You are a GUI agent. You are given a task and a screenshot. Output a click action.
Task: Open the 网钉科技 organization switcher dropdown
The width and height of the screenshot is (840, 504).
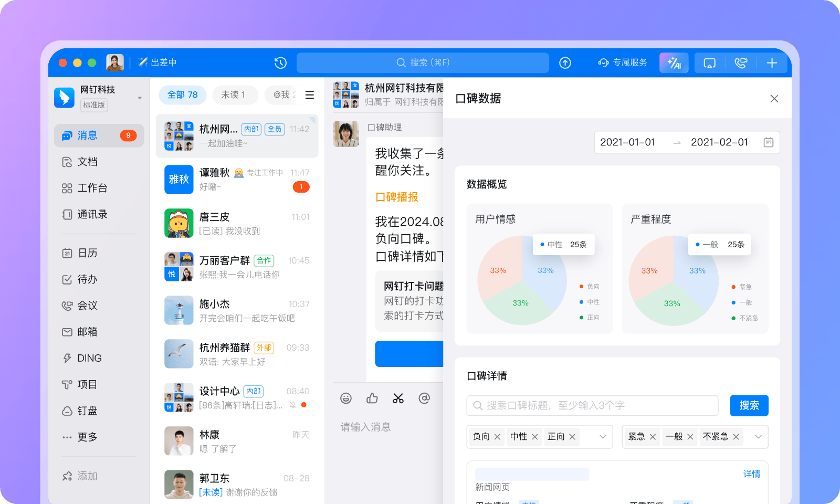139,98
